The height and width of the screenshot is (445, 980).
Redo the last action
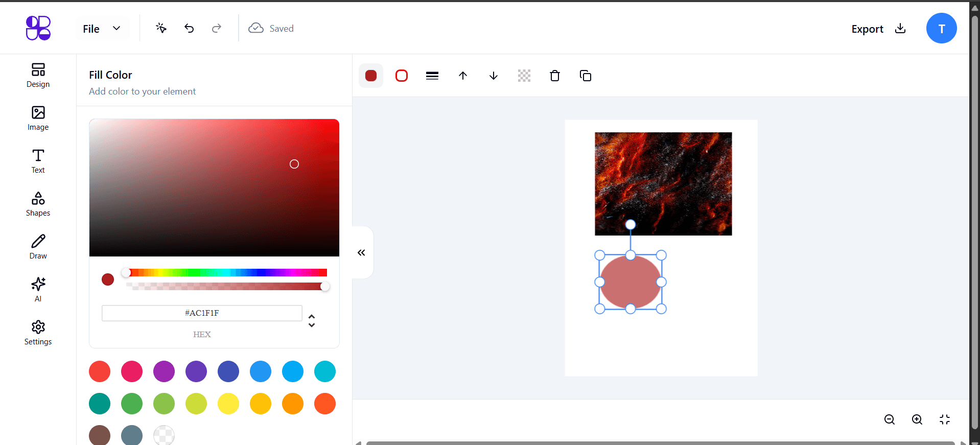217,28
